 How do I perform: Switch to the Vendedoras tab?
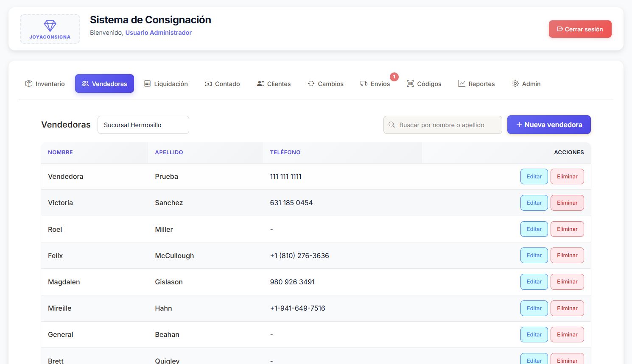[x=104, y=83]
